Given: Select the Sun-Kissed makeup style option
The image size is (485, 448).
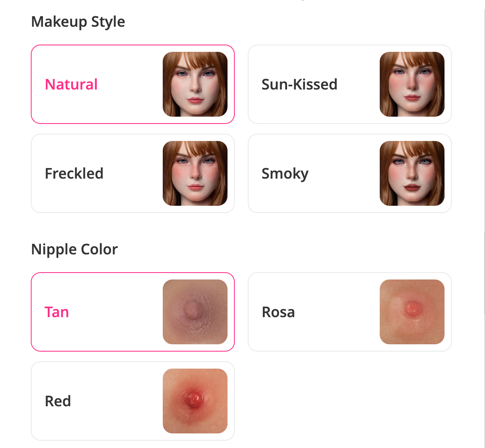Looking at the screenshot, I should click(350, 84).
